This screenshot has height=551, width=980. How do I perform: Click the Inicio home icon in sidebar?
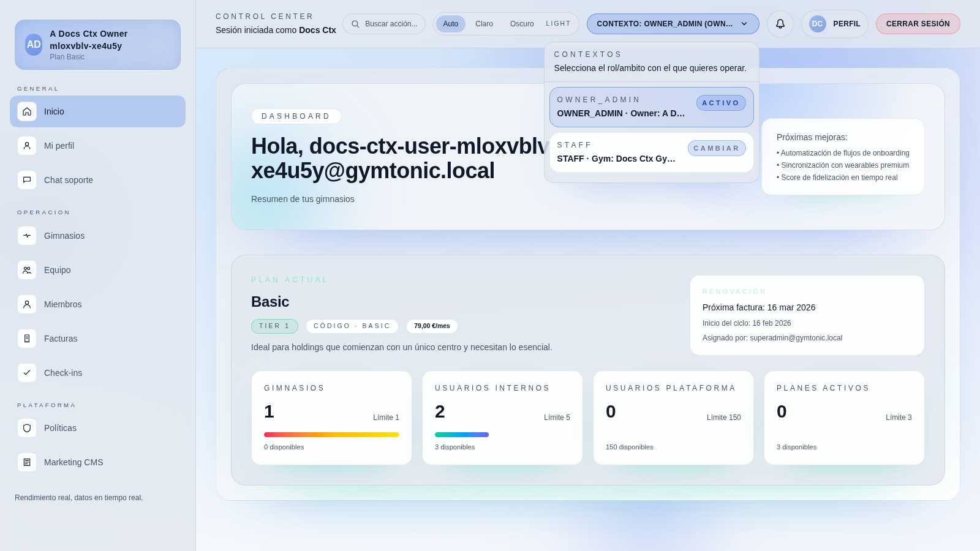[x=27, y=111]
